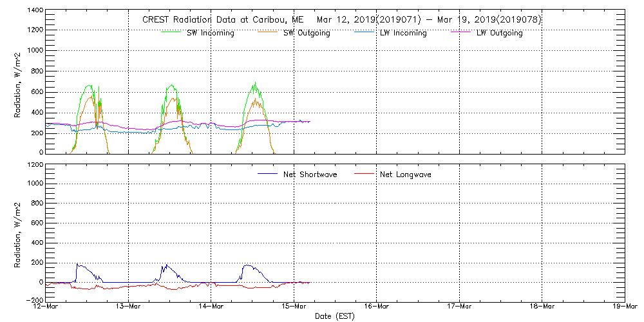
Task: Pick the 16-Mar date tick label
Action: [x=377, y=307]
